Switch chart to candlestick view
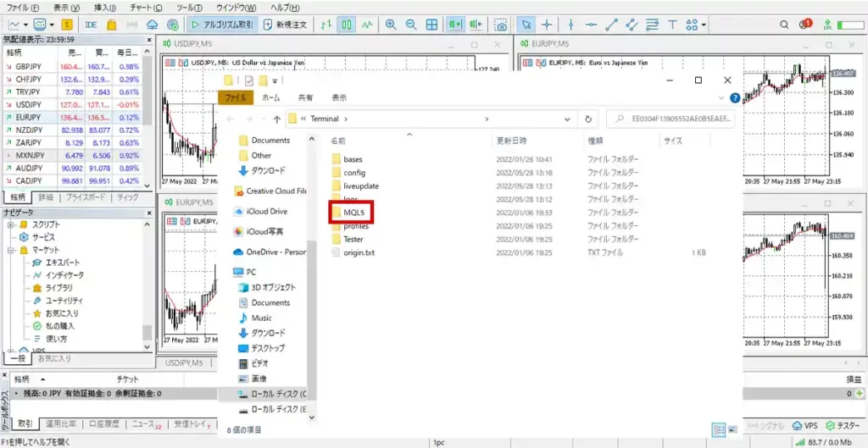This screenshot has width=868, height=448. [x=348, y=25]
